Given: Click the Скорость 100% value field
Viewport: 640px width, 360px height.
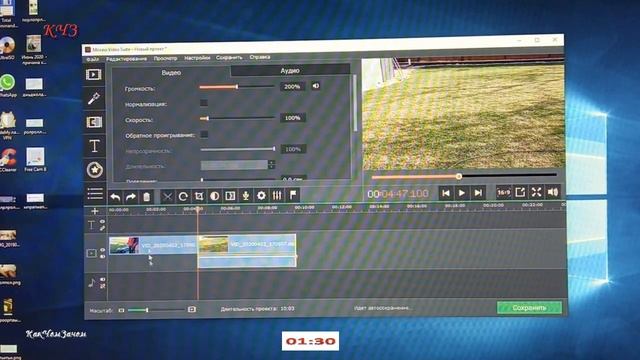Looking at the screenshot, I should click(293, 118).
